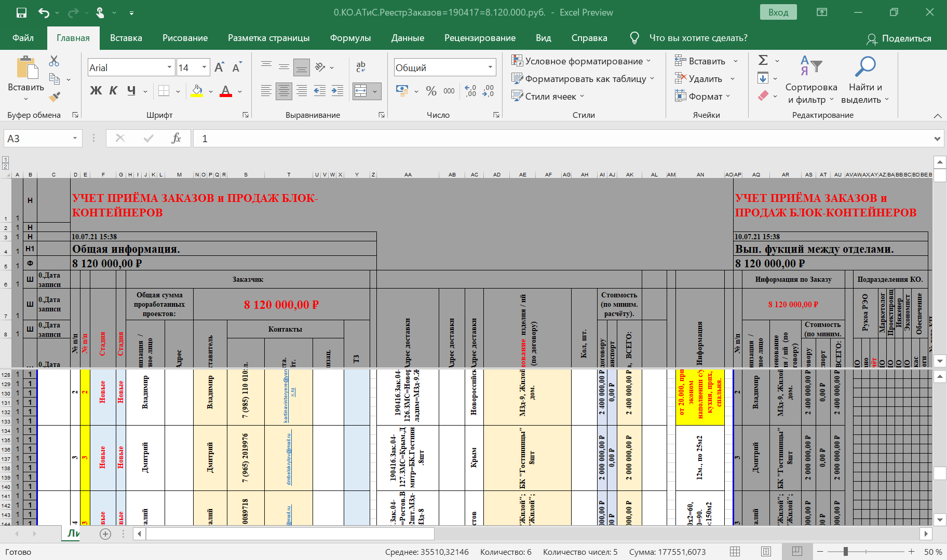Toggle Underline Ч formatting

[131, 91]
